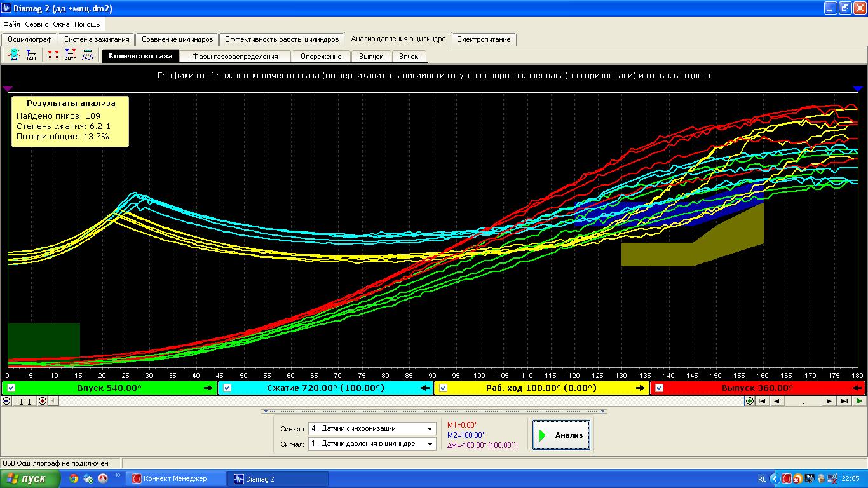Viewport: 868px width, 488px height.
Task: Click the blue triangle marker above graph
Action: pos(858,89)
